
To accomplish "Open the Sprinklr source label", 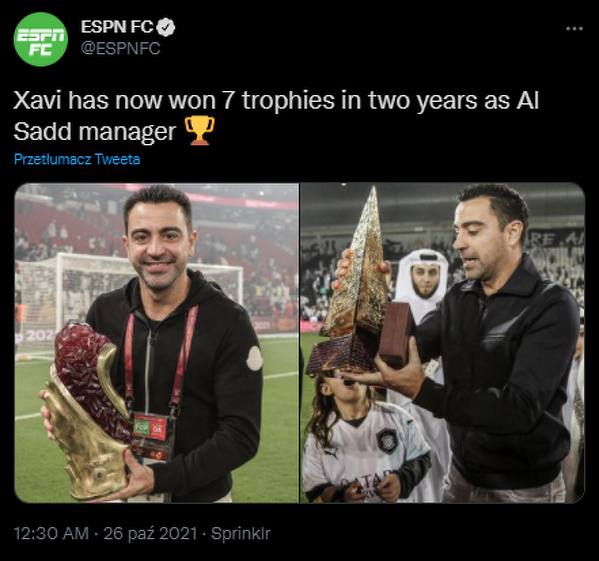I will tap(241, 534).
